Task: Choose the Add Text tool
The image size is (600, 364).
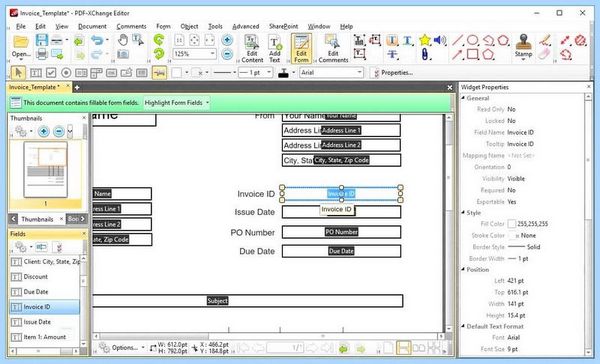Action: point(274,48)
